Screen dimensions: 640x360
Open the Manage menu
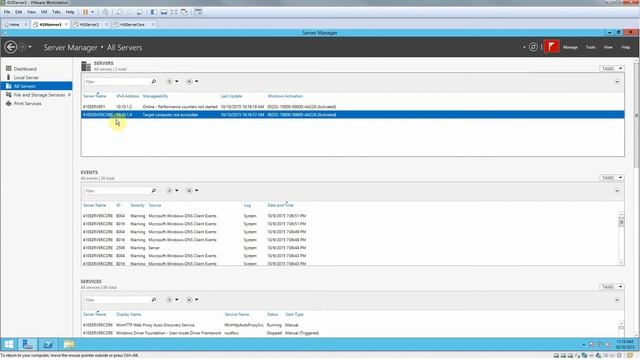click(570, 47)
